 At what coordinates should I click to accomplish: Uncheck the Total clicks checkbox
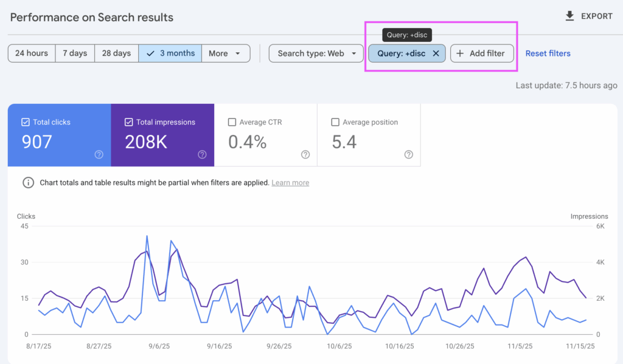pos(25,122)
